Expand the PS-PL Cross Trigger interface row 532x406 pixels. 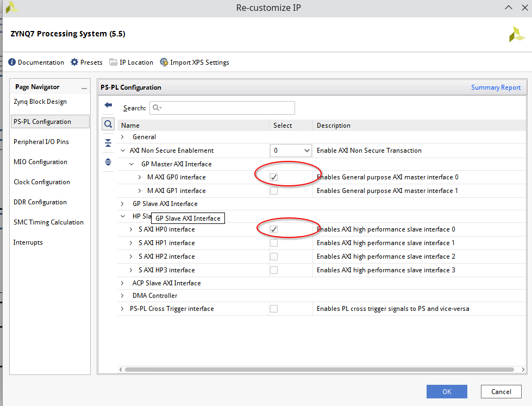coord(122,309)
